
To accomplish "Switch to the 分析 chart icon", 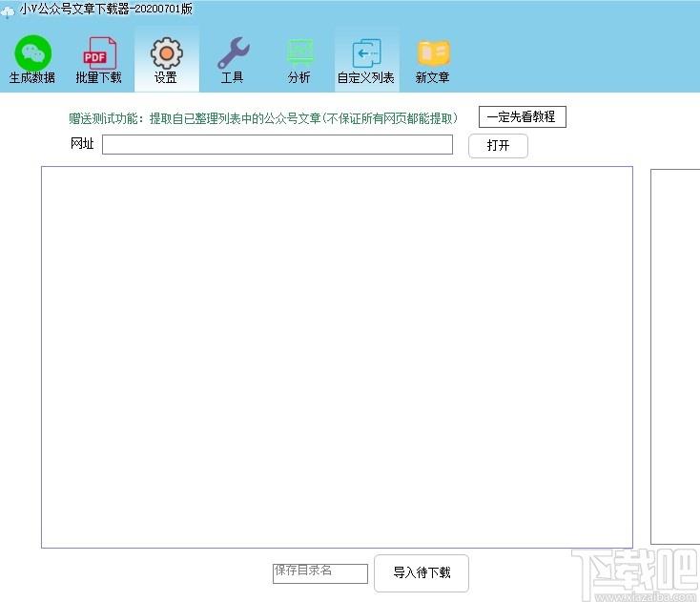I will (299, 53).
